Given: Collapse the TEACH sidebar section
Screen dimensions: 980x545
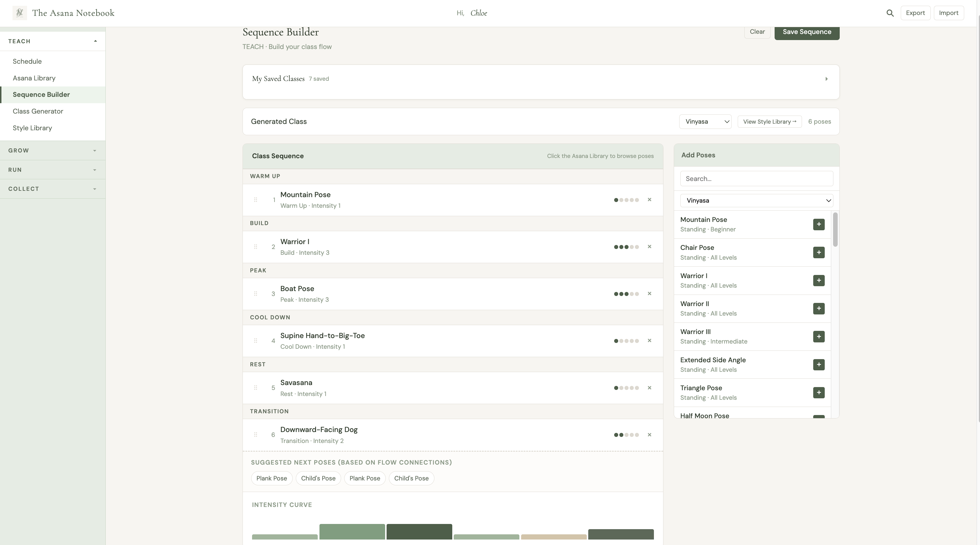Looking at the screenshot, I should click(x=53, y=41).
